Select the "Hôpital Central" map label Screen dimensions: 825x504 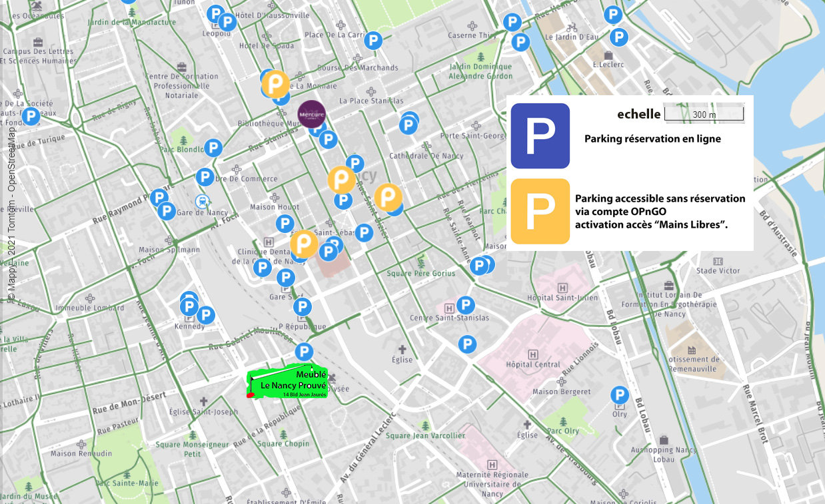tap(533, 365)
